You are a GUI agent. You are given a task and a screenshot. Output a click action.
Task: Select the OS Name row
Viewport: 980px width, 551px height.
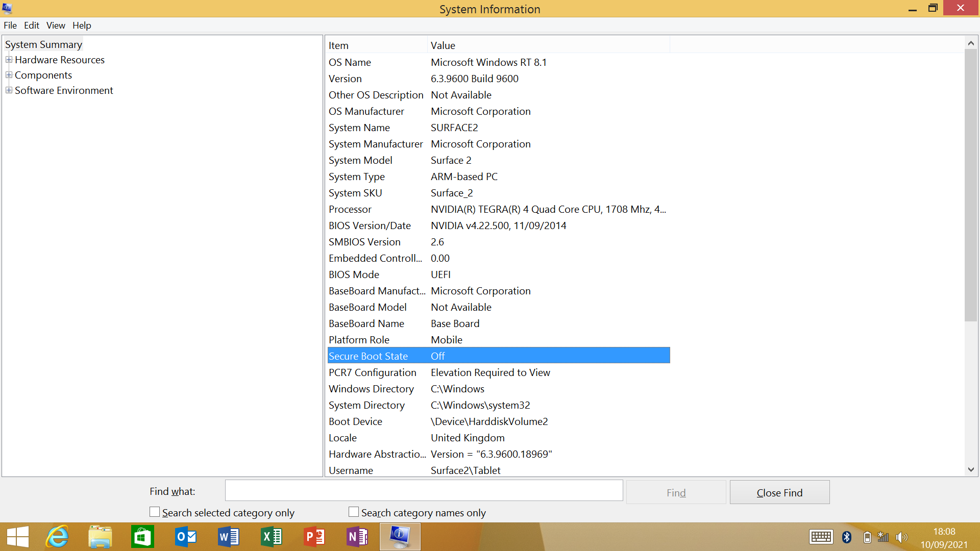point(498,62)
